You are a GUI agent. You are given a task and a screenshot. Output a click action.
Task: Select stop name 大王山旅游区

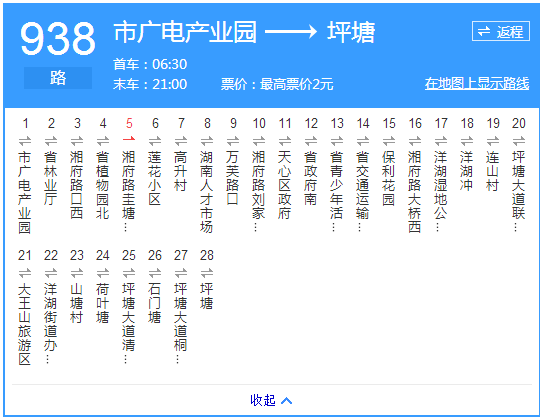click(25, 324)
